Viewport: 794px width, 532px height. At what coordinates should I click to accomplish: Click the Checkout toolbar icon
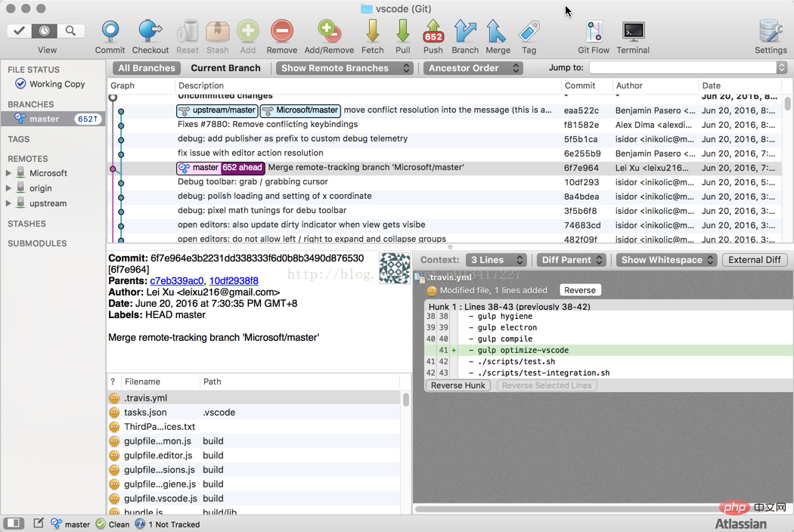(x=150, y=31)
